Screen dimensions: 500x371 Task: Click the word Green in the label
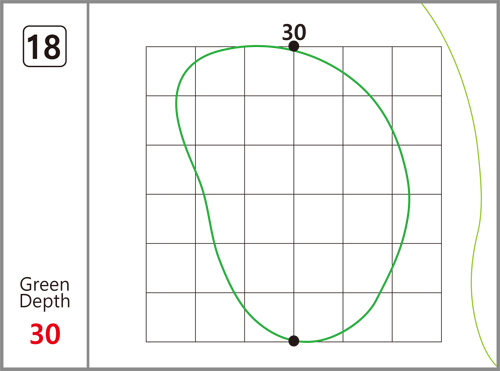(45, 285)
